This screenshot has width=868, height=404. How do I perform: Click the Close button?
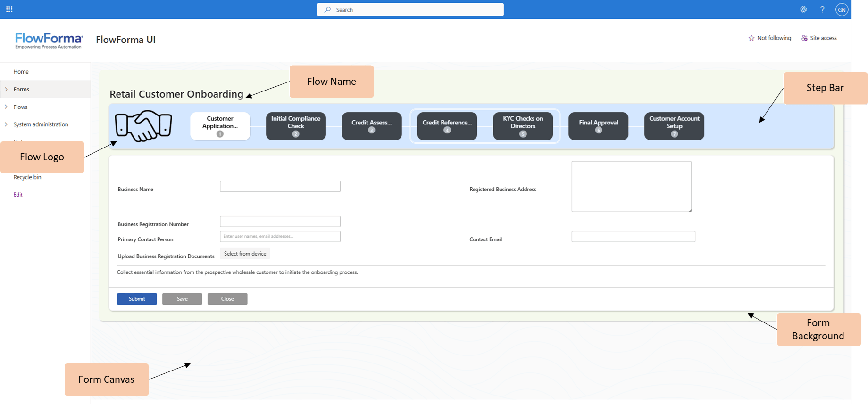[227, 299]
